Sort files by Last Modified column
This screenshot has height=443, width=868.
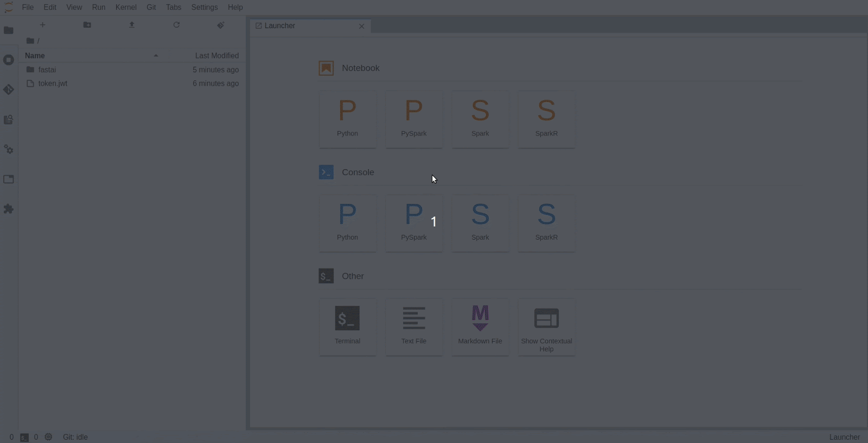(x=216, y=56)
